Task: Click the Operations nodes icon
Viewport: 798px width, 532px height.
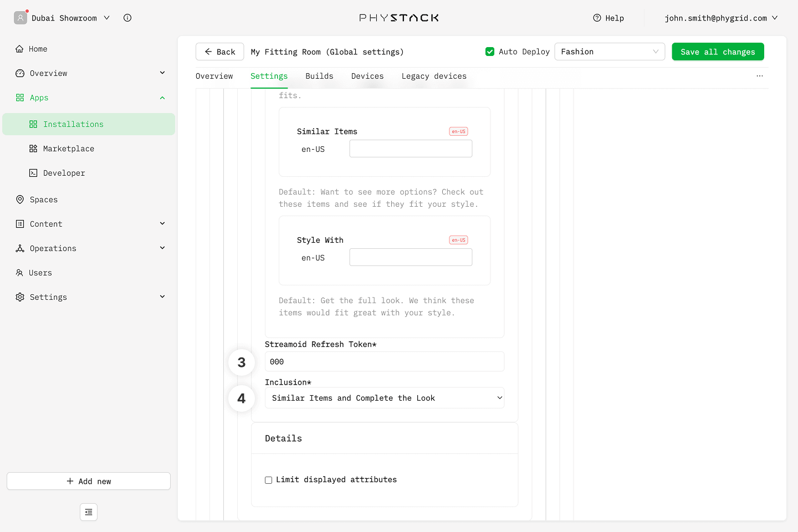Action: pos(20,248)
